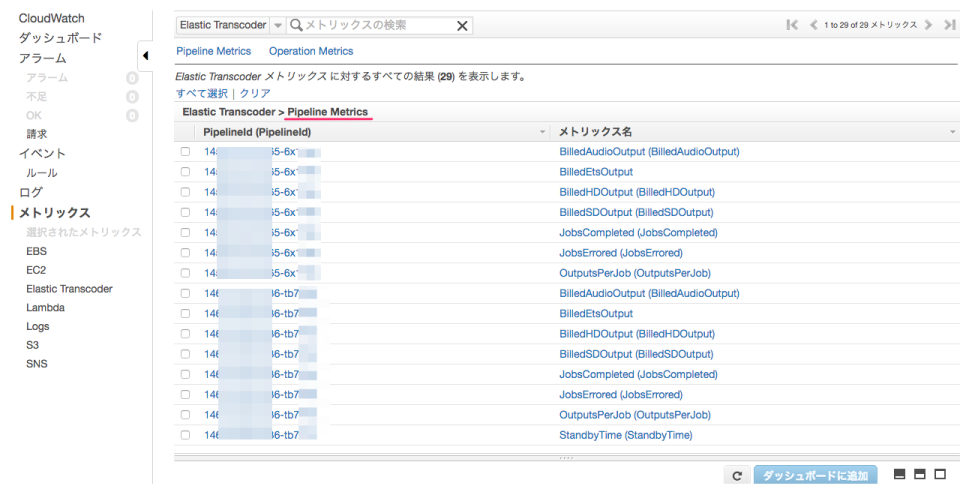Go to next page of metrics
Viewport: 960px width, 489px height.
coord(929,25)
